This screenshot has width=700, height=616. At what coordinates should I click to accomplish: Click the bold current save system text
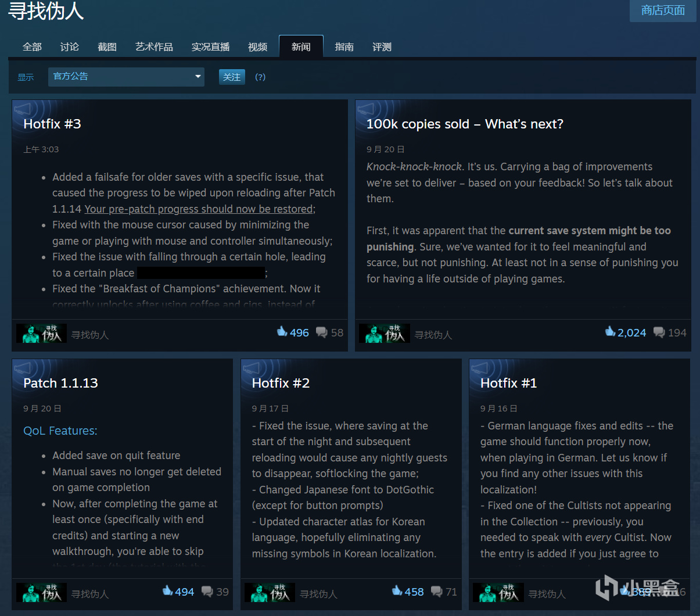[x=519, y=239]
